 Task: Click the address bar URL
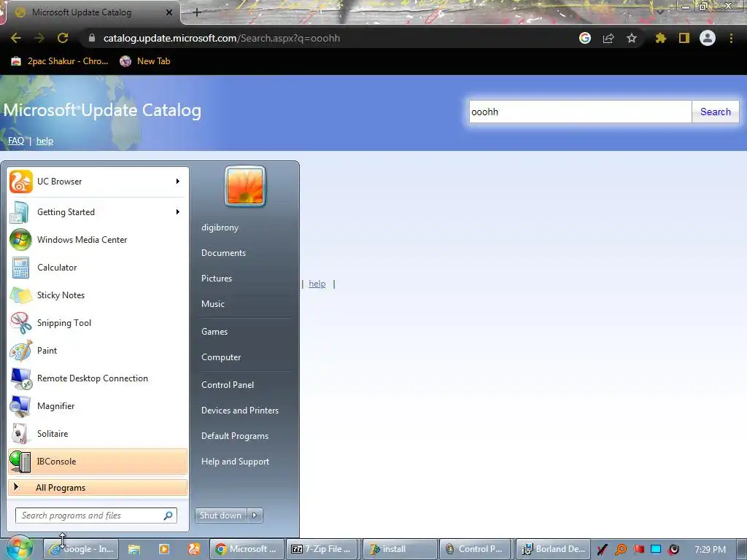[222, 38]
